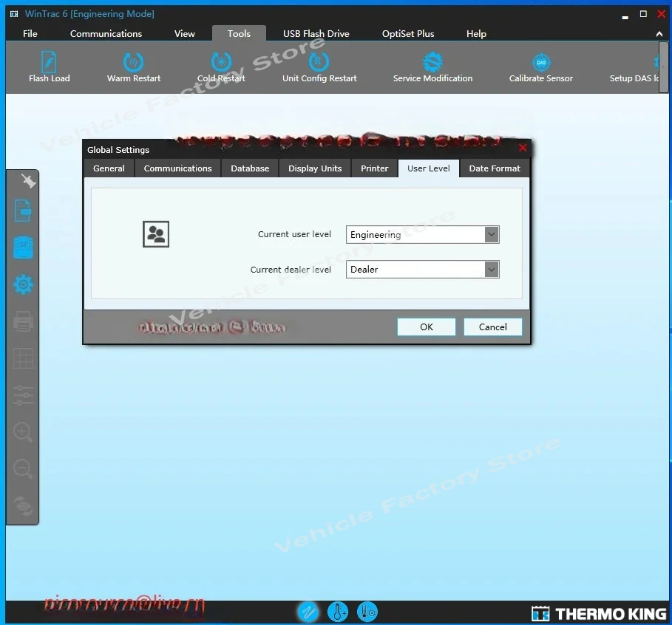Select the Communications tab in Global Settings
This screenshot has height=625, width=672.
178,168
